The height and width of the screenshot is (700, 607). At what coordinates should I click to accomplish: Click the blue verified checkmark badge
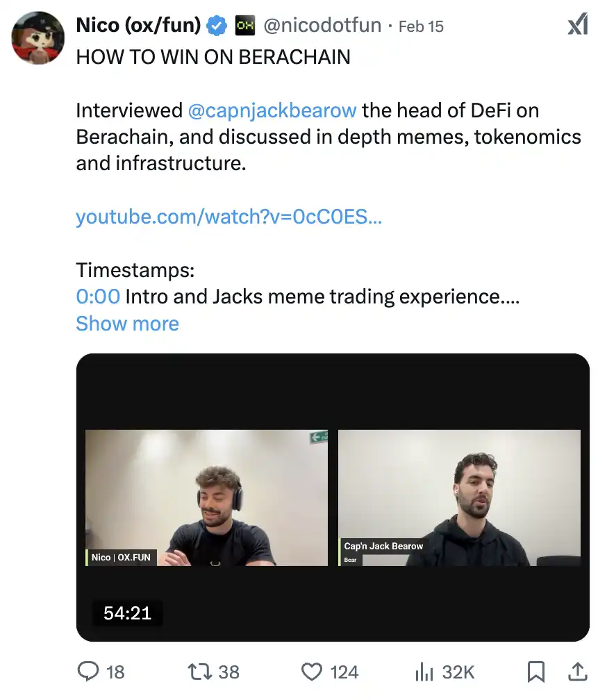tap(217, 26)
